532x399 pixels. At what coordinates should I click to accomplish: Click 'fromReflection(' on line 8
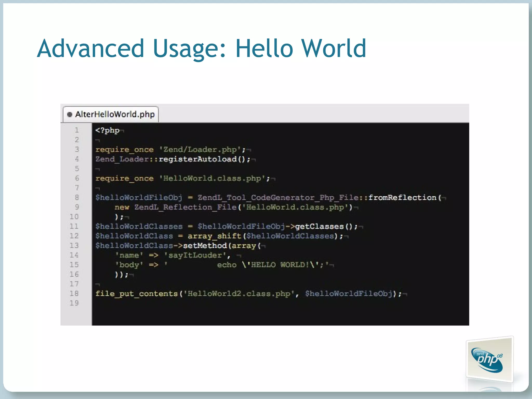click(x=405, y=198)
